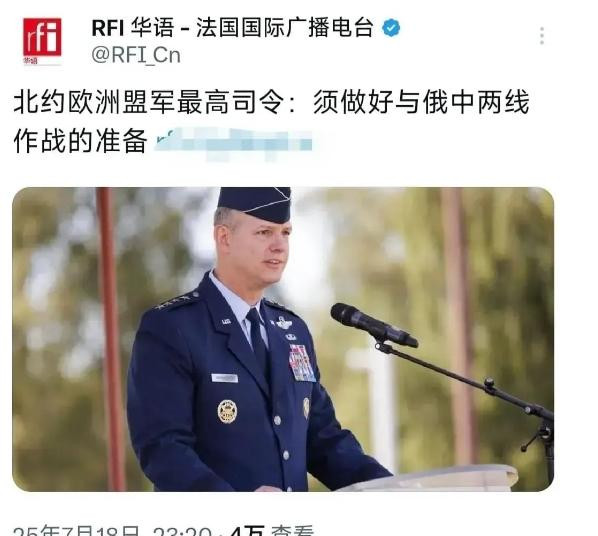Open the blurred link after 作战的准备

[233, 143]
